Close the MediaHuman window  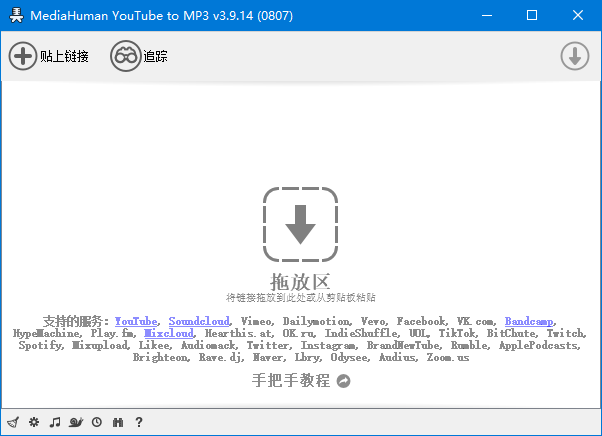[x=577, y=15]
